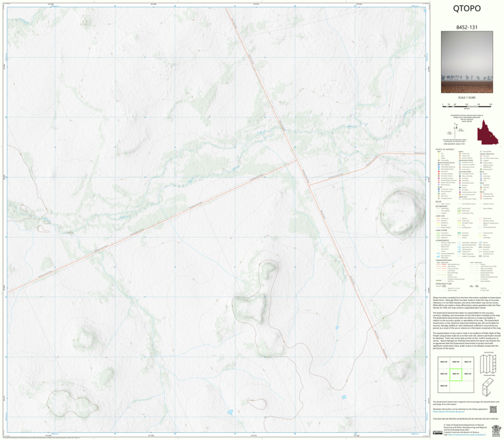Viewport: 504px width, 440px height.
Task: Click the top-middle adjoining sheet index cell
Action: click(x=455, y=362)
